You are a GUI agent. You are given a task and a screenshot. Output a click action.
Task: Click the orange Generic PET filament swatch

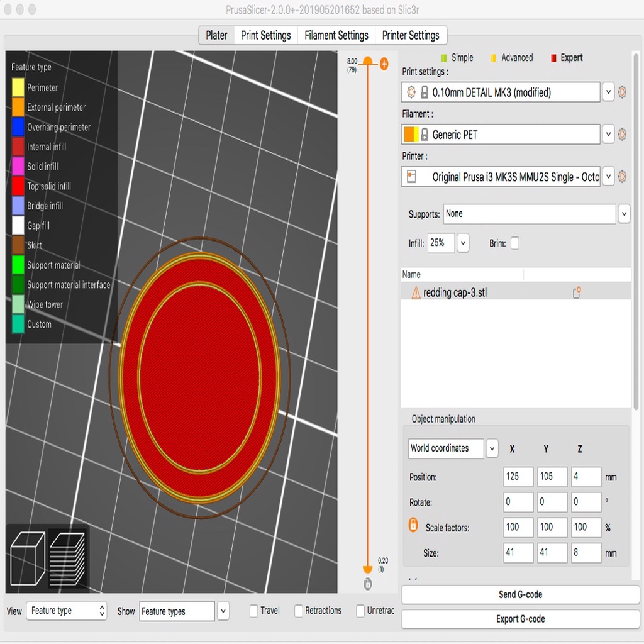[x=409, y=135]
